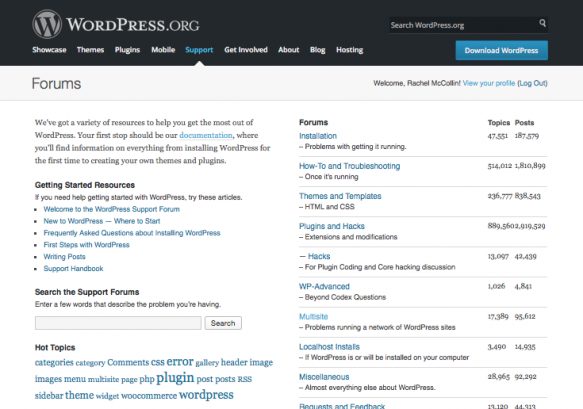The image size is (583, 409).
Task: Click the woocommerce hot topic tag
Action: point(149,396)
